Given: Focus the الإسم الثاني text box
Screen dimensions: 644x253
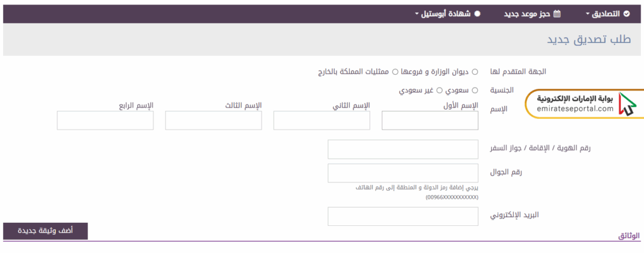Looking at the screenshot, I should coord(321,120).
